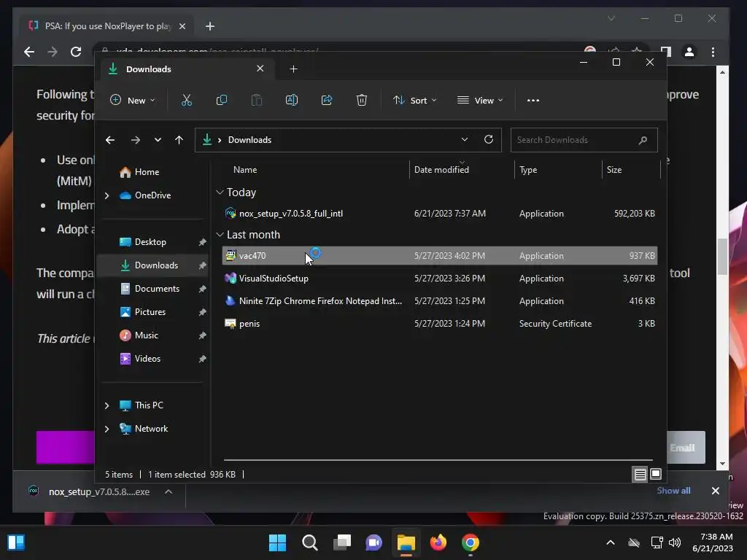Collapse the Last month group

[x=220, y=235]
